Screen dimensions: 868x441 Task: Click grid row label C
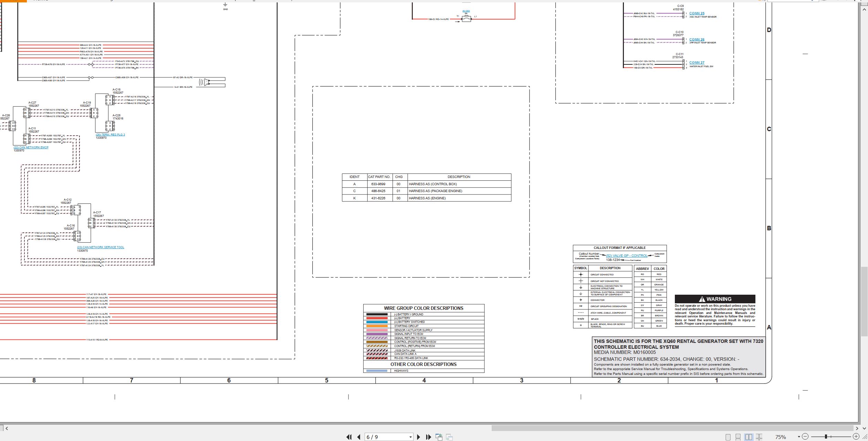769,129
